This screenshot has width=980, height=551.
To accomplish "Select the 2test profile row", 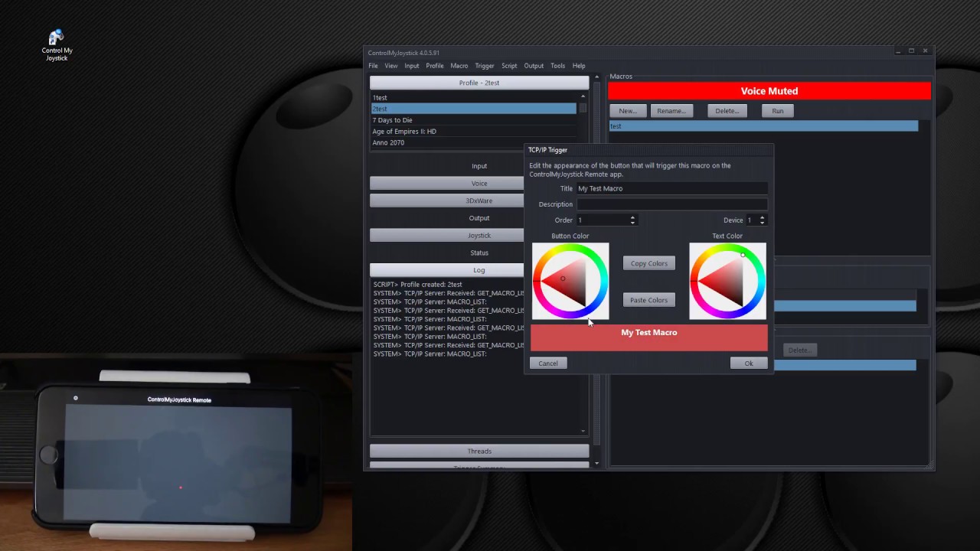I will [x=473, y=109].
